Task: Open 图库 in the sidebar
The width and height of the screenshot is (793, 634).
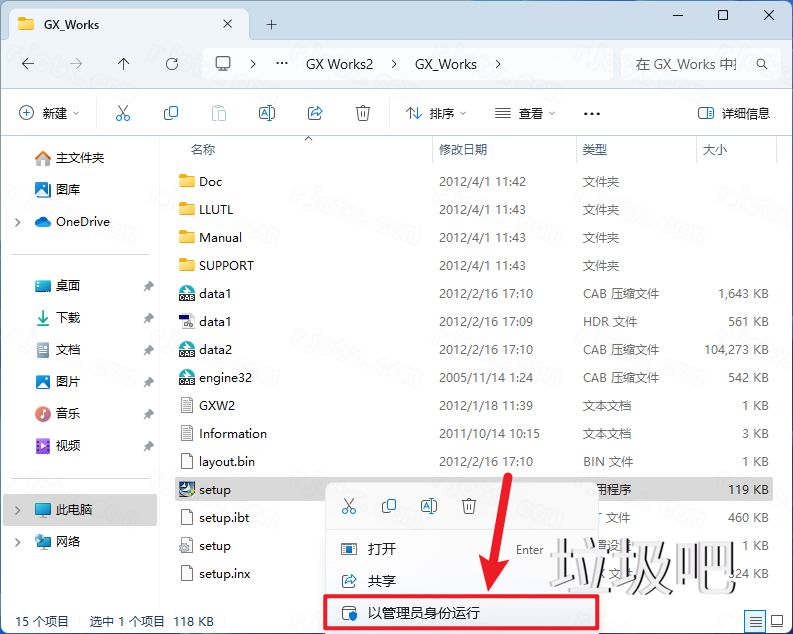Action: pyautogui.click(x=57, y=190)
